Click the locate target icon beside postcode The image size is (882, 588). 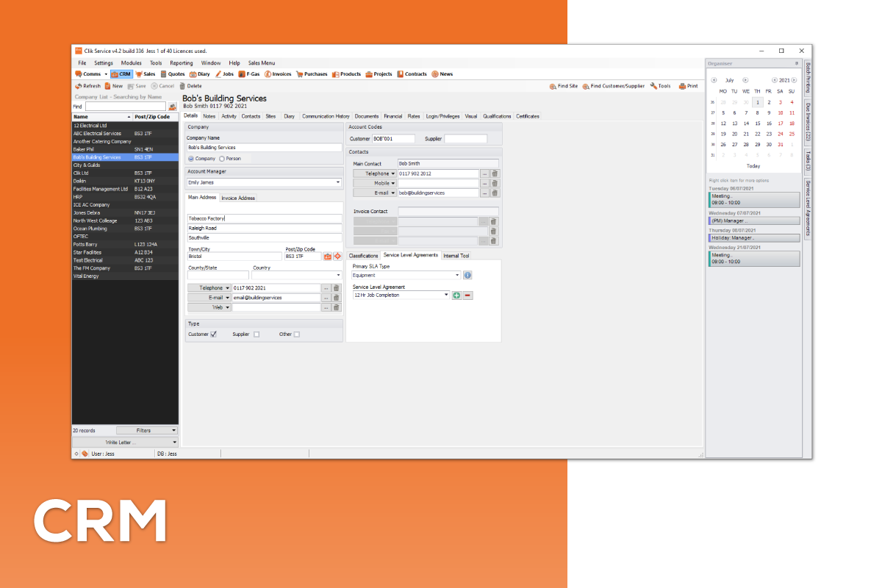[338, 257]
